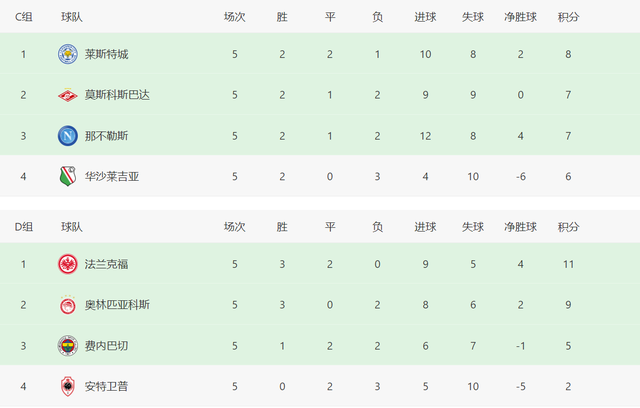Screen dimensions: 640x408
Task: Select the 华沙莱吉亚 team name
Action: [x=112, y=176]
